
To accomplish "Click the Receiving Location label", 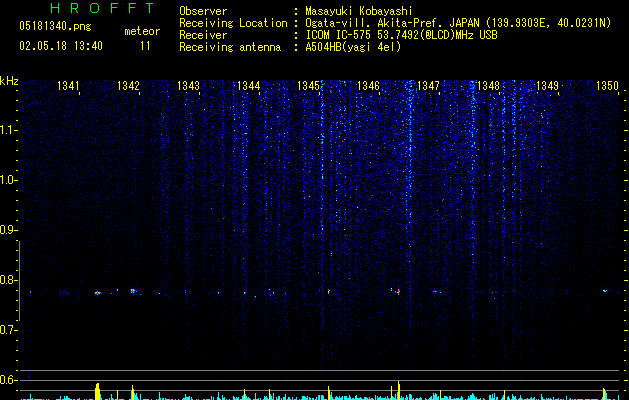I will 233,23.
